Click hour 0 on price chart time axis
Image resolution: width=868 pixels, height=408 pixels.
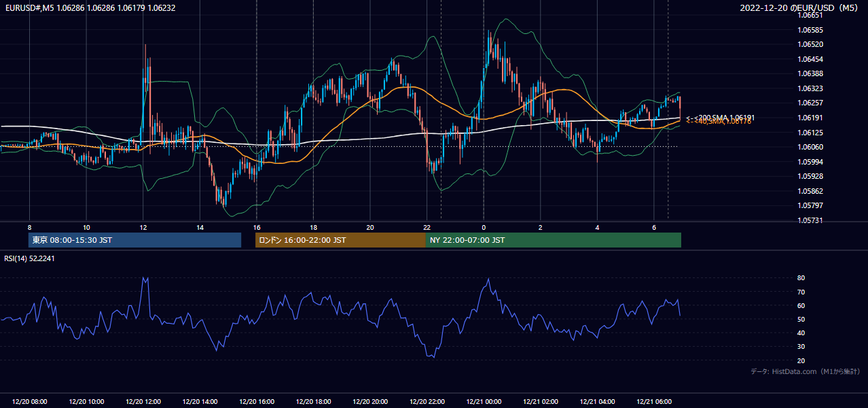(x=484, y=227)
